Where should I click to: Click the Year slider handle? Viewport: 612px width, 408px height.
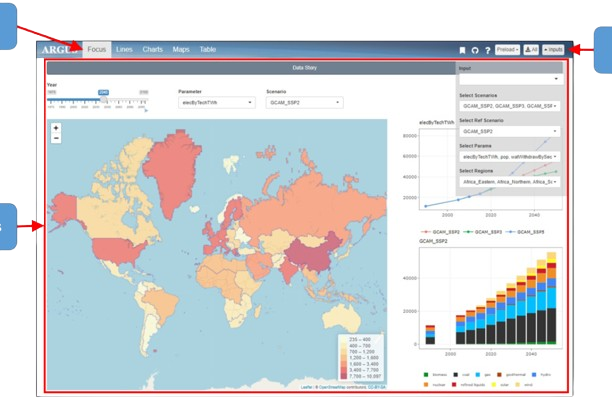pos(103,98)
